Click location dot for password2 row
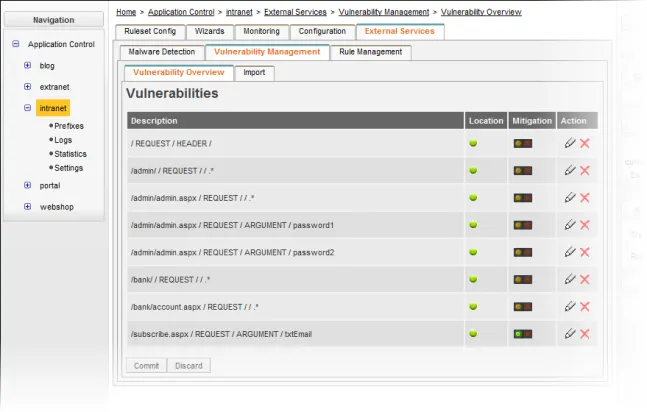647x412 pixels. (x=473, y=252)
